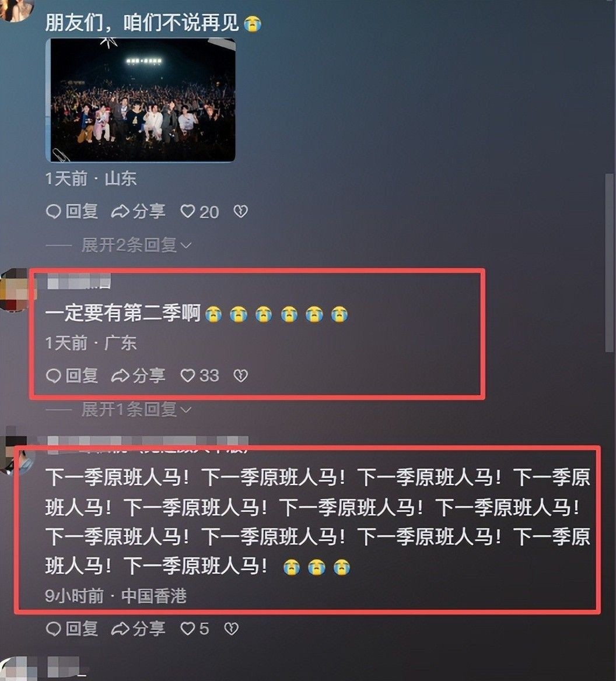Click the vertical scrollbar on the right
Image resolution: width=616 pixels, height=681 pixels.
pyautogui.click(x=610, y=263)
